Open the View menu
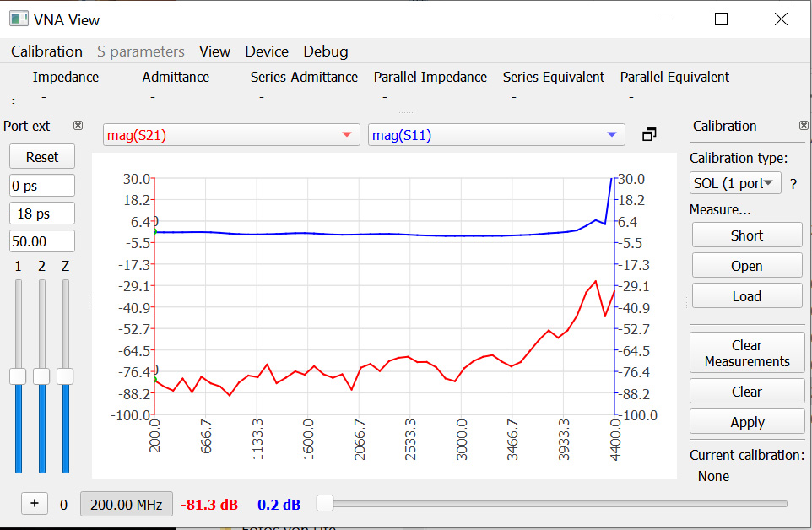This screenshot has width=812, height=530. point(214,51)
